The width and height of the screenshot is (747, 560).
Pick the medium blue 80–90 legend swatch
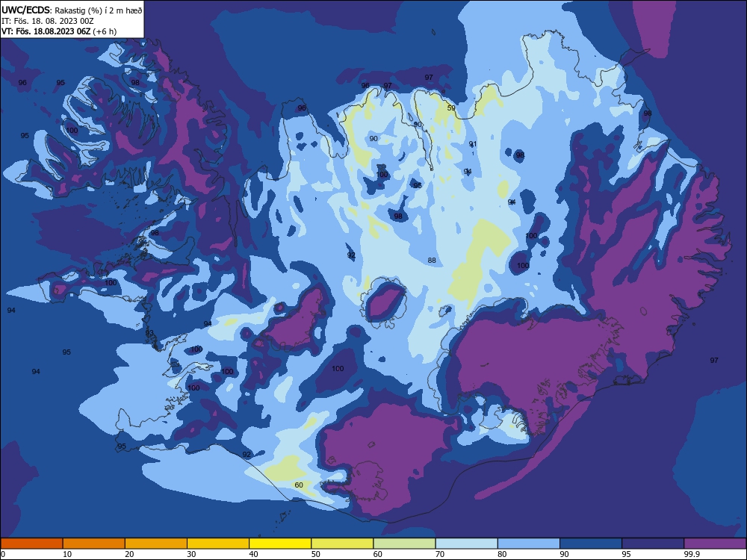[x=529, y=544]
